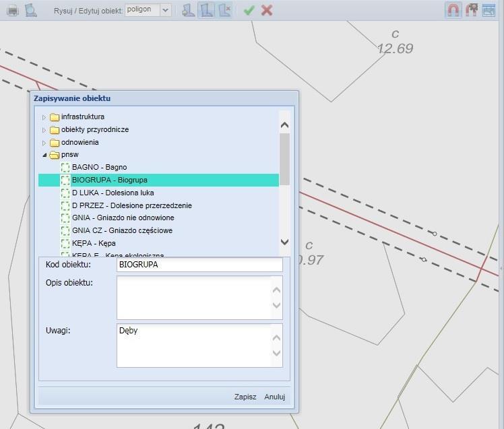504x429 pixels.
Task: Click the Rysuj / Edytuj obiekt label
Action: (88, 11)
